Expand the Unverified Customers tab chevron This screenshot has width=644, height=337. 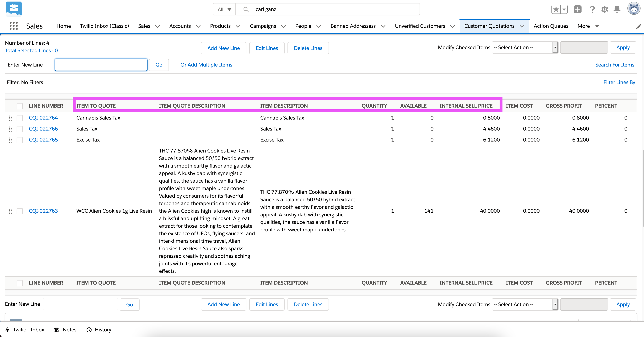452,26
